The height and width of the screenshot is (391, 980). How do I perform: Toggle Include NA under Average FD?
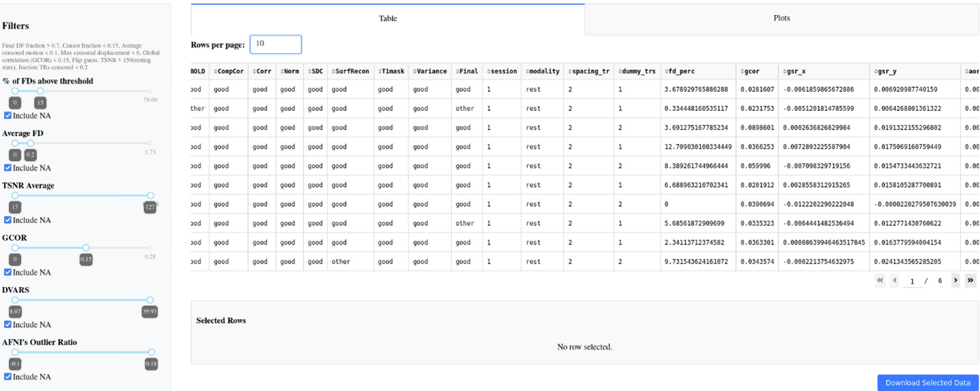8,168
